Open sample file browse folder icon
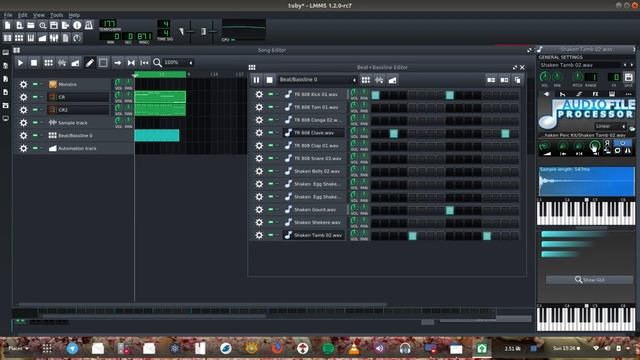The height and width of the screenshot is (360, 640). tap(632, 128)
